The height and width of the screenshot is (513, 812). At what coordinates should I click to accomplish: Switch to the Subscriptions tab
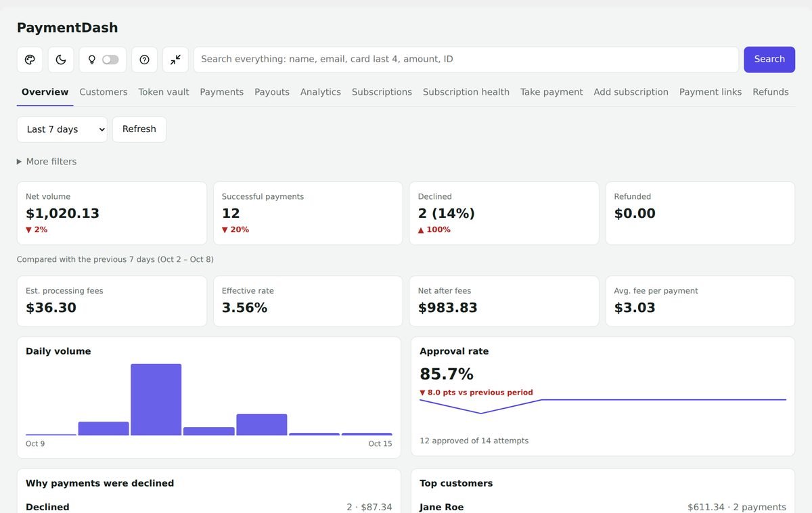(x=382, y=92)
